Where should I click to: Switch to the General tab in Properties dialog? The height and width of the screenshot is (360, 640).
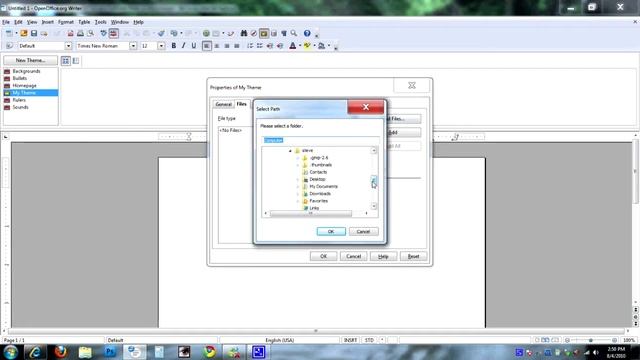tap(223, 104)
